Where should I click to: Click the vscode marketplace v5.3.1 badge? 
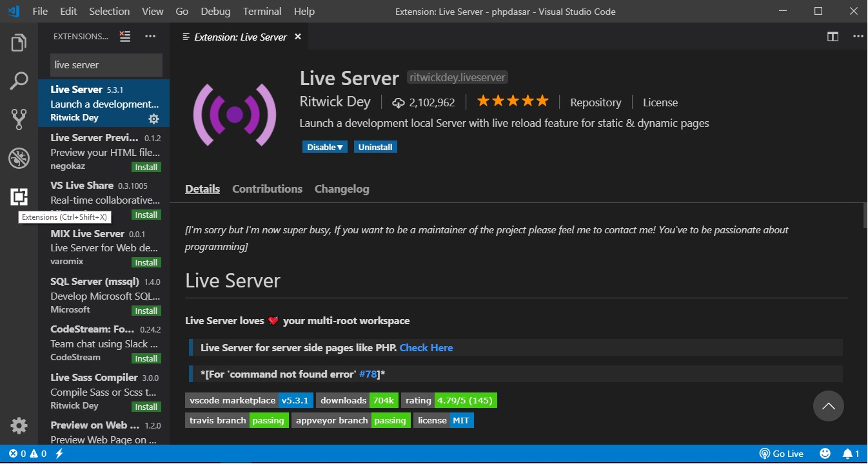coord(249,400)
